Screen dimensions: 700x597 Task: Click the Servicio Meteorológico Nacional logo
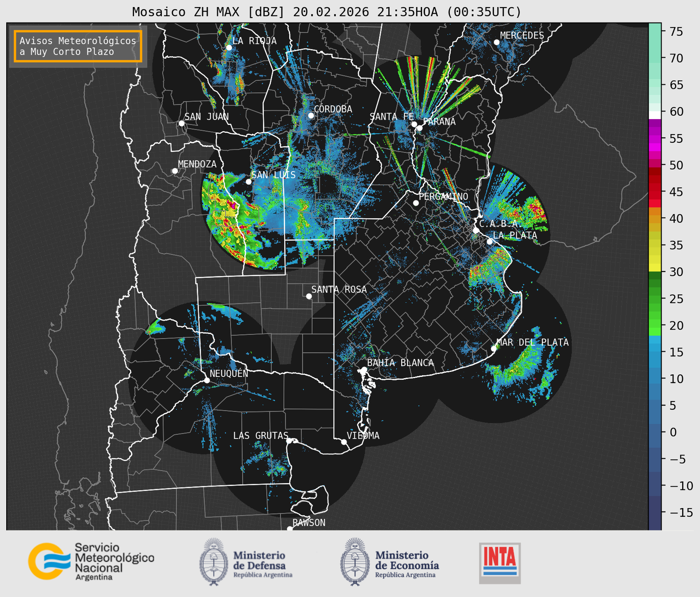(x=91, y=561)
